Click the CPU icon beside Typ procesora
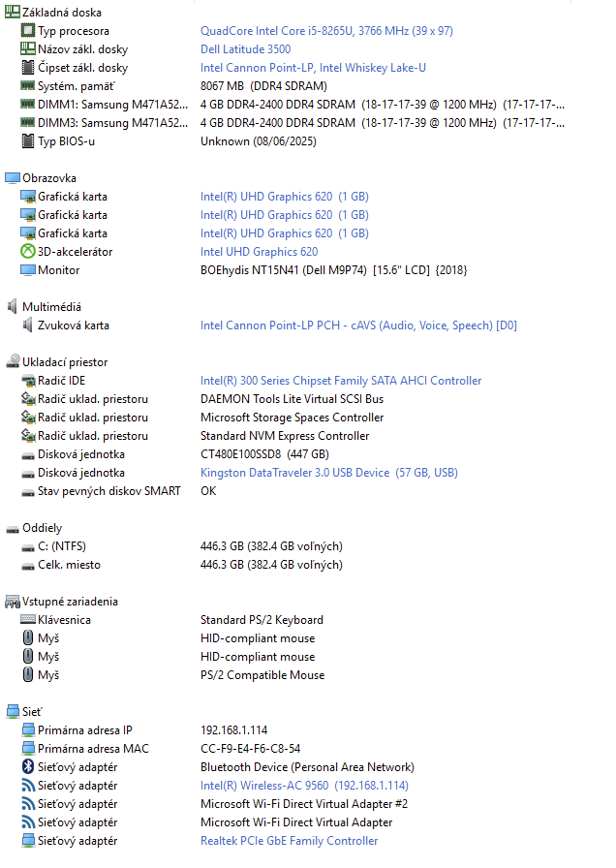616x868 pixels. click(28, 30)
